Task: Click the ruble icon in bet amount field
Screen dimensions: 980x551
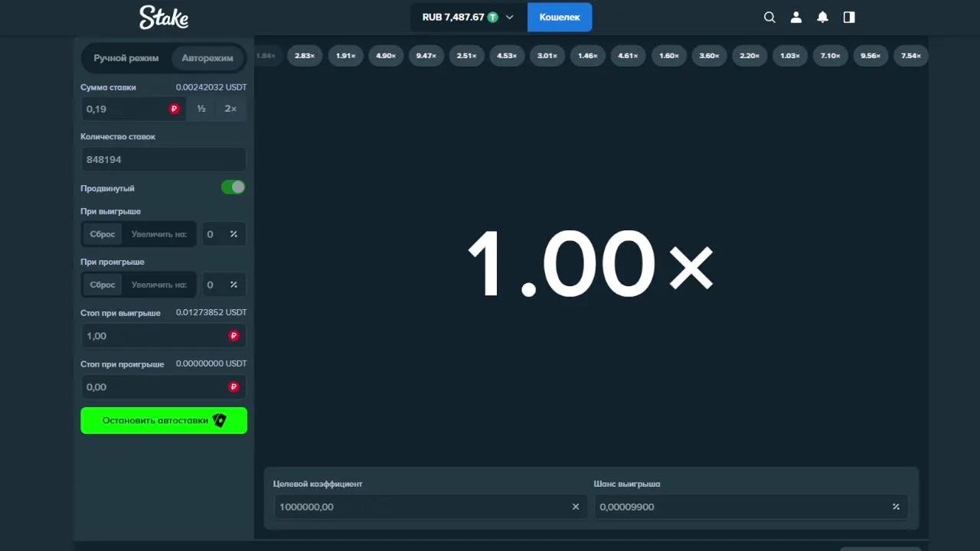Action: (x=175, y=109)
